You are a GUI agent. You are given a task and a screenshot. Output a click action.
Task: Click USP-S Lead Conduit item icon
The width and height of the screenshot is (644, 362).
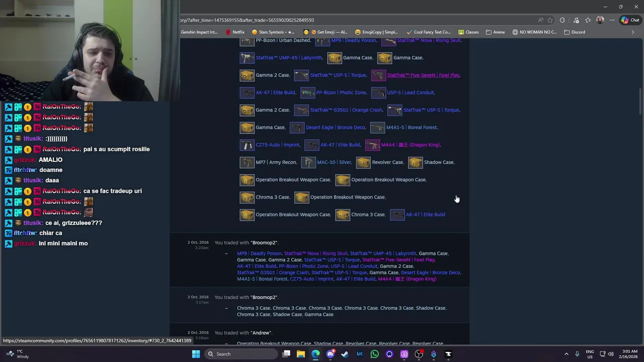pos(378,93)
